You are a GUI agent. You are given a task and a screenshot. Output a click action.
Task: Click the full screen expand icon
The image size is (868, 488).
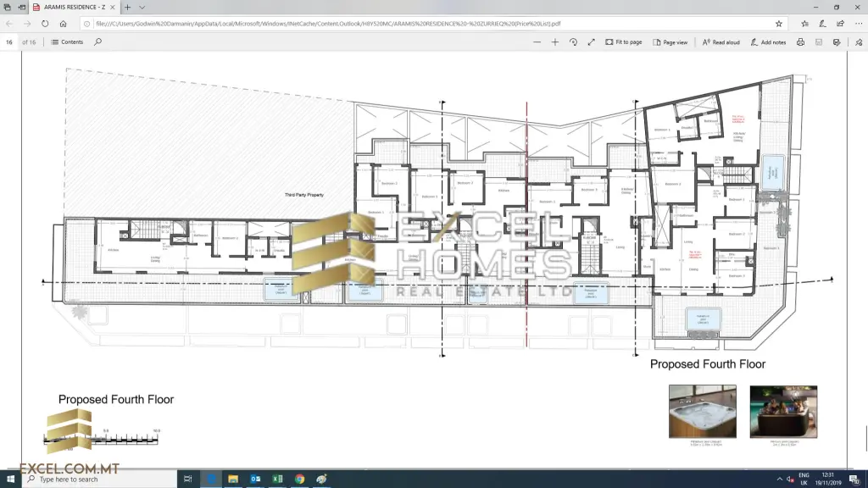click(591, 42)
